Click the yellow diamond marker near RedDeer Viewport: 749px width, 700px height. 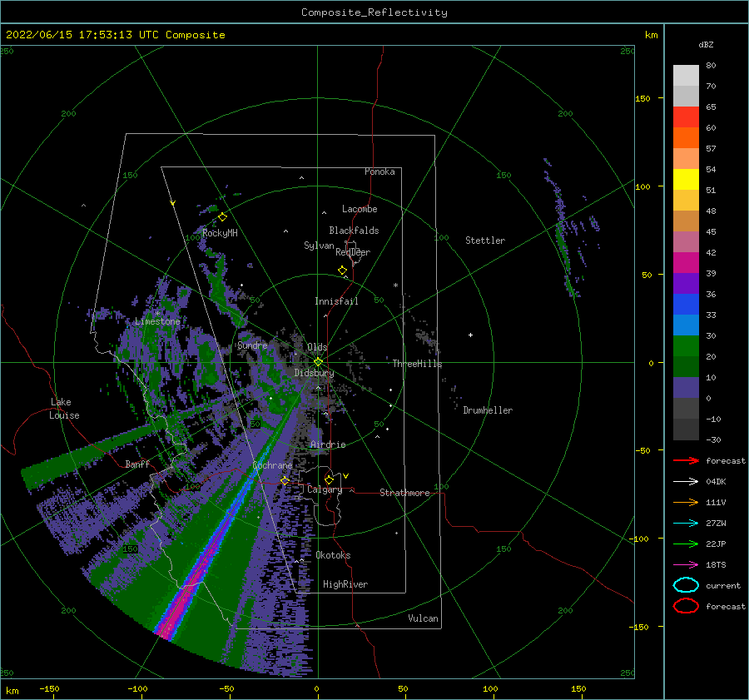pos(343,270)
